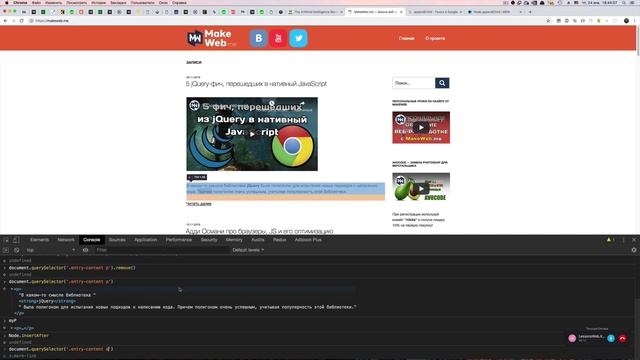
Task: Open the Адди Османи post title link
Action: 260,231
